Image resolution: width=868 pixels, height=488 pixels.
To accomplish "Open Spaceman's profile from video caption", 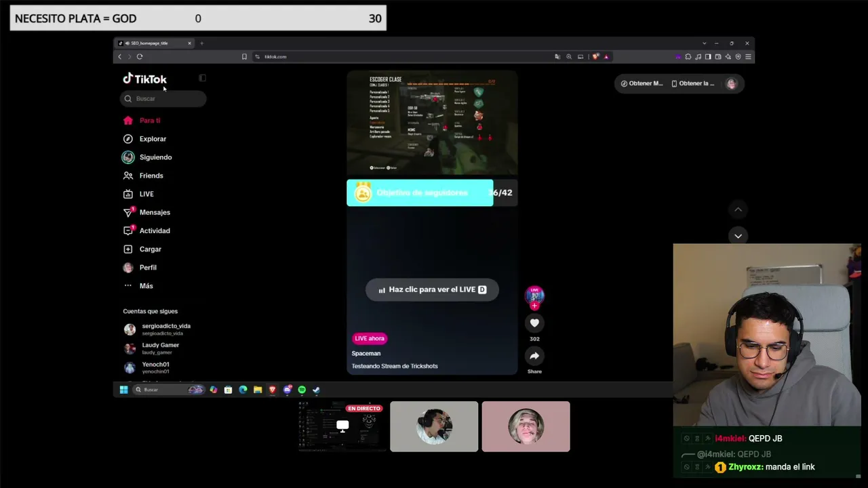I will tap(366, 353).
